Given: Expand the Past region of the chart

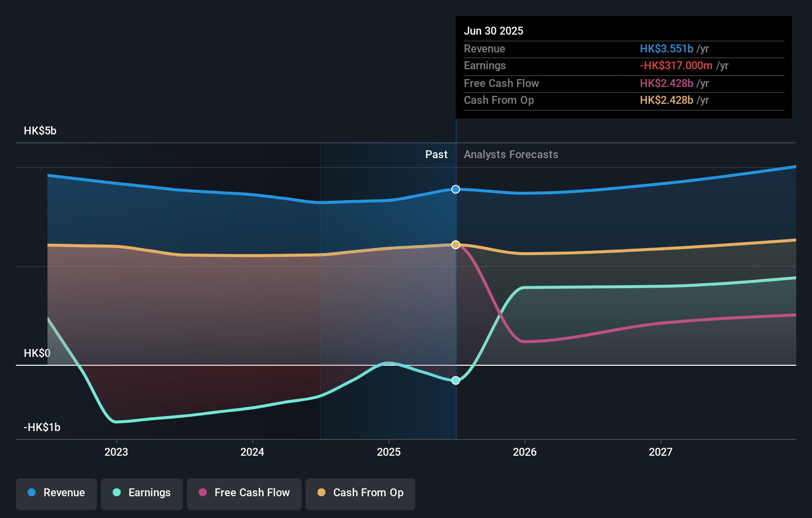Looking at the screenshot, I should tap(436, 154).
